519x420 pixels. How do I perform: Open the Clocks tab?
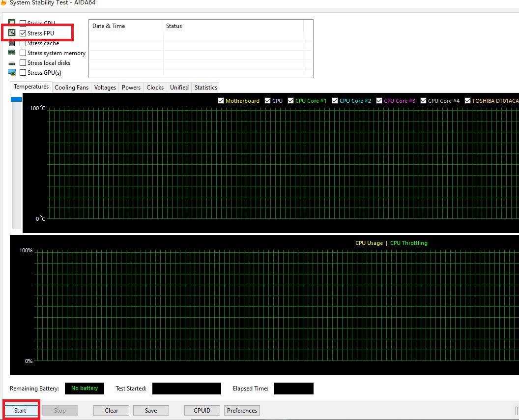[155, 88]
